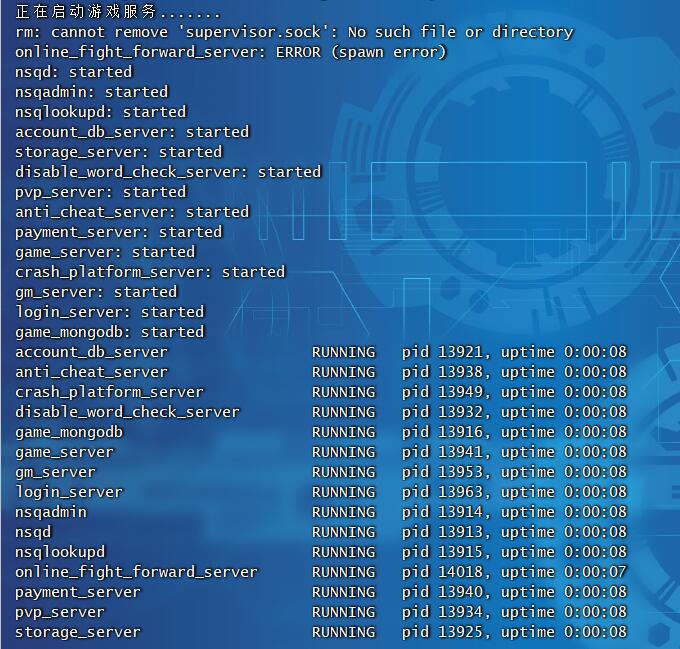Click crash_platform_server name in status list
This screenshot has height=649, width=680.
coord(110,392)
